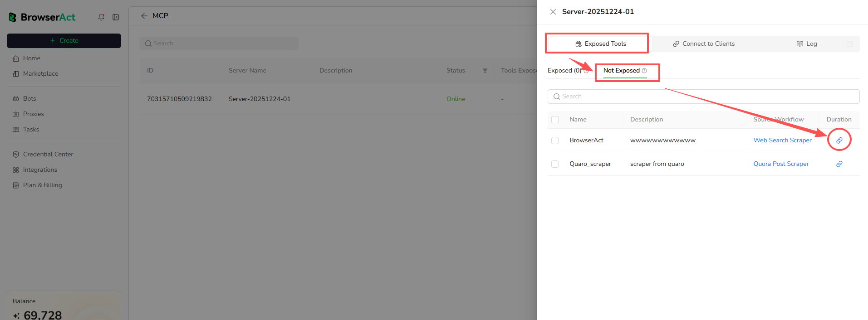Viewport: 868px width, 320px height.
Task: Open Home in the sidebar
Action: [x=32, y=58]
